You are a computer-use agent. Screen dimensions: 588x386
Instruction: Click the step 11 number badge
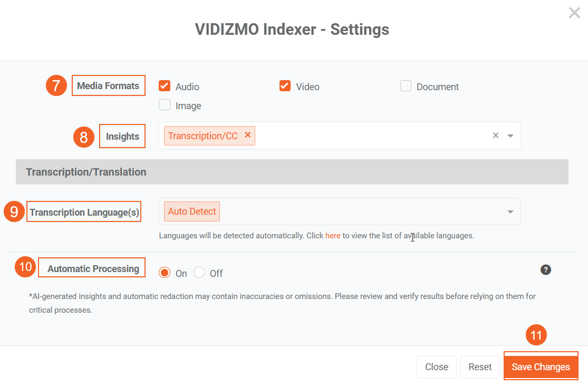click(536, 336)
